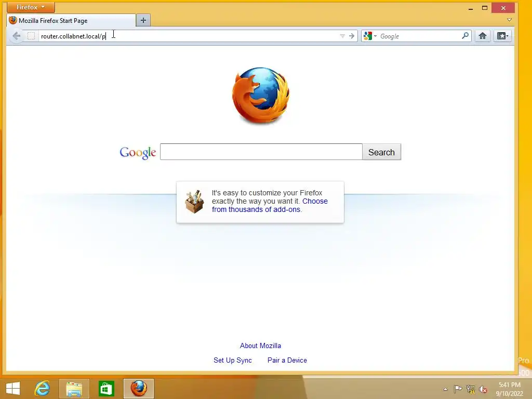
Task: Maximize the Firefox window
Action: coord(485,8)
